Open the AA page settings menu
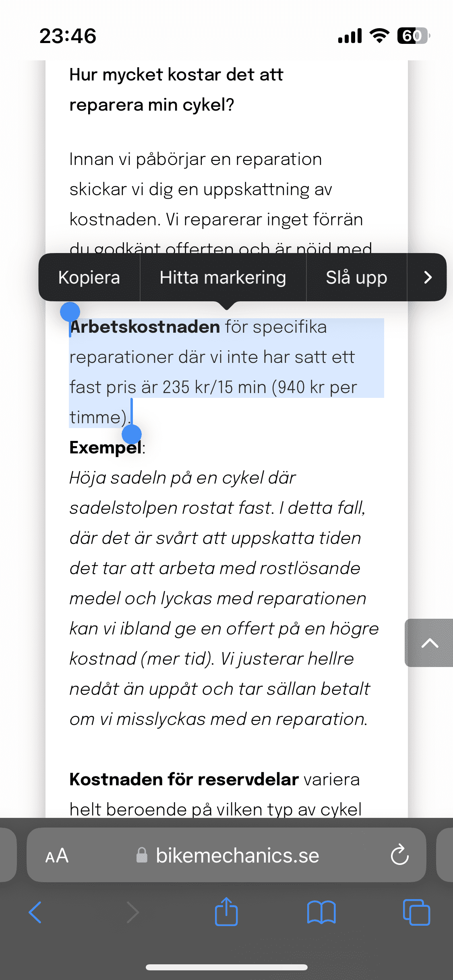This screenshot has width=453, height=980. tap(57, 855)
